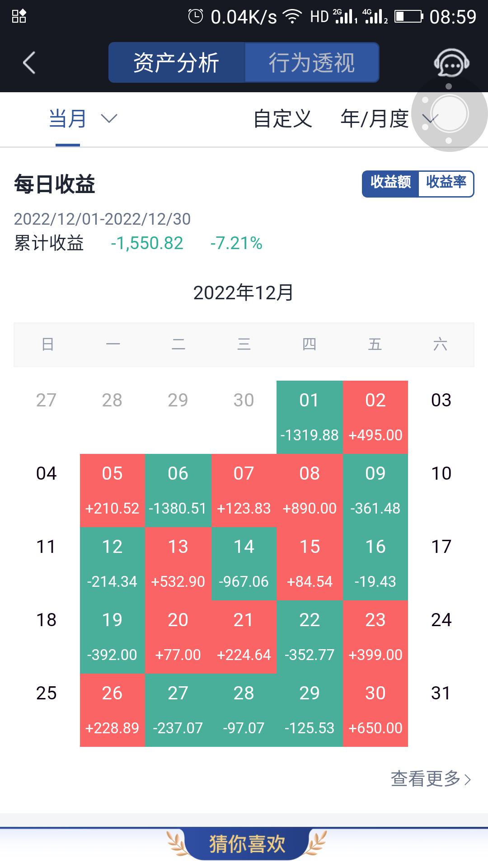This screenshot has height=868, width=488.
Task: Open 查看更多 link
Action: point(431,778)
